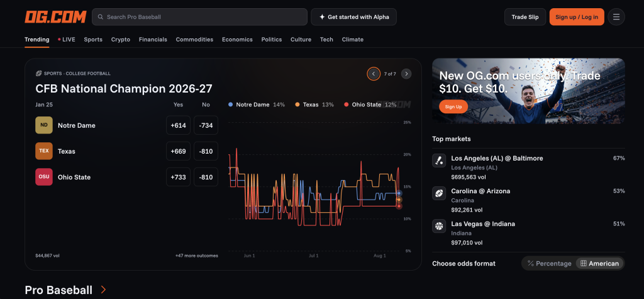Click the Notre Dame ND team badge
Viewport: 644px width, 299px height.
(x=44, y=125)
